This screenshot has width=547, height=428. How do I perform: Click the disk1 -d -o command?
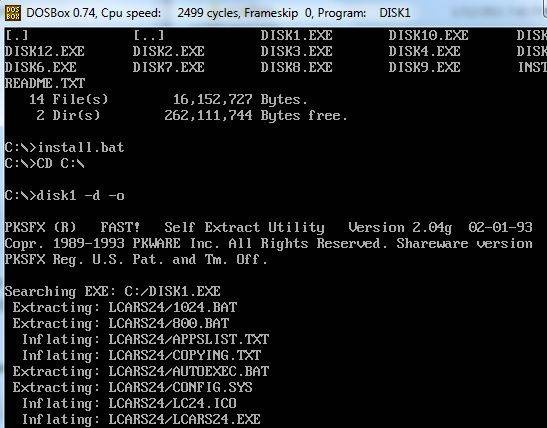tap(65, 195)
